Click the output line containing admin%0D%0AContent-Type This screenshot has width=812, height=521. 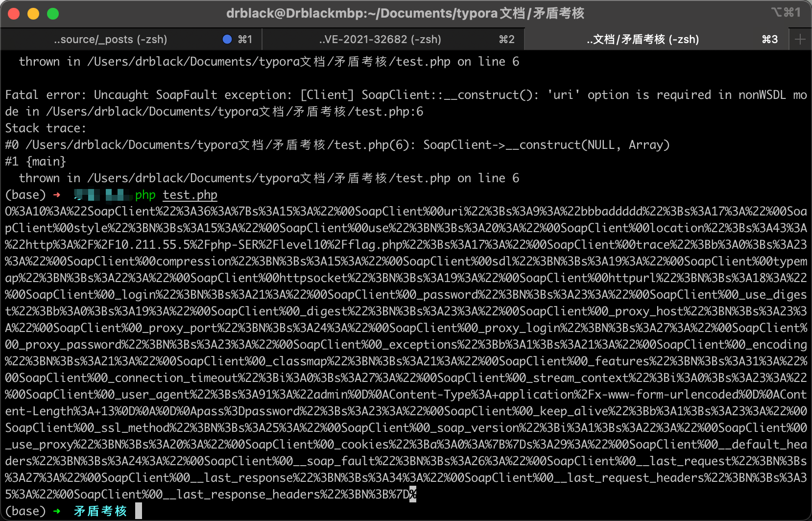(x=406, y=395)
